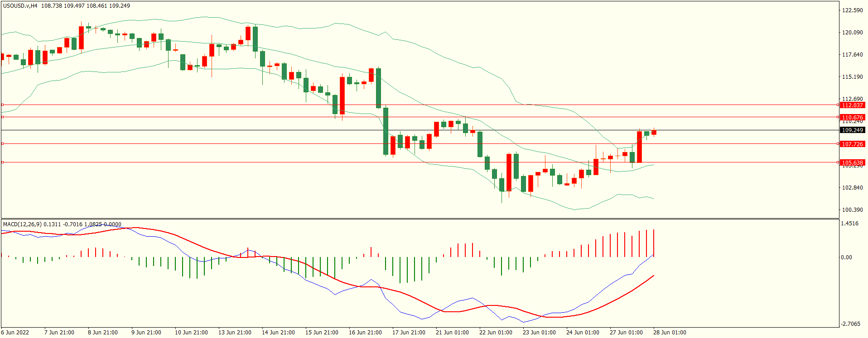Click left handle of the 112.037 line
The width and height of the screenshot is (868, 338).
(x=2, y=105)
